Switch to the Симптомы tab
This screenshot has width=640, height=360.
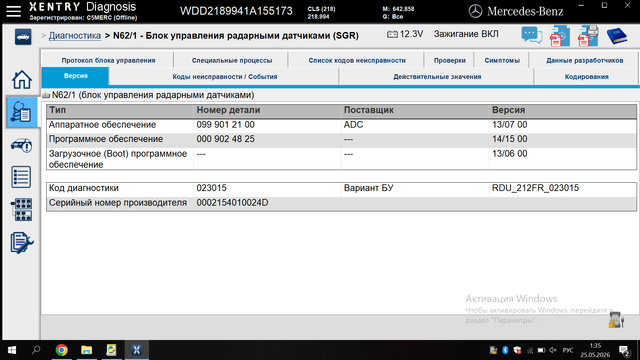502,60
